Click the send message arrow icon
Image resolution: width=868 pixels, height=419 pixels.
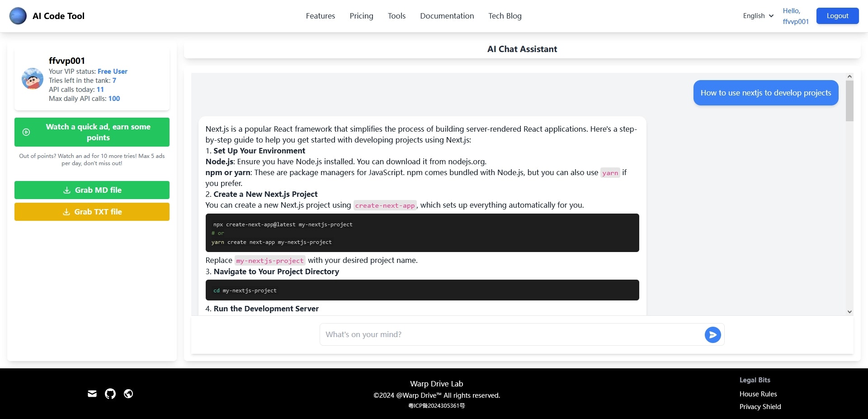coord(712,335)
